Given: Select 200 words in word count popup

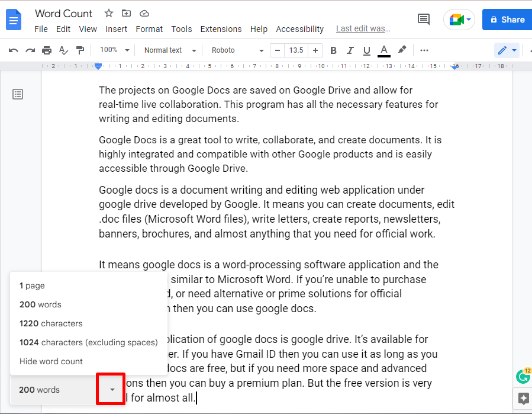Looking at the screenshot, I should tap(89, 304).
